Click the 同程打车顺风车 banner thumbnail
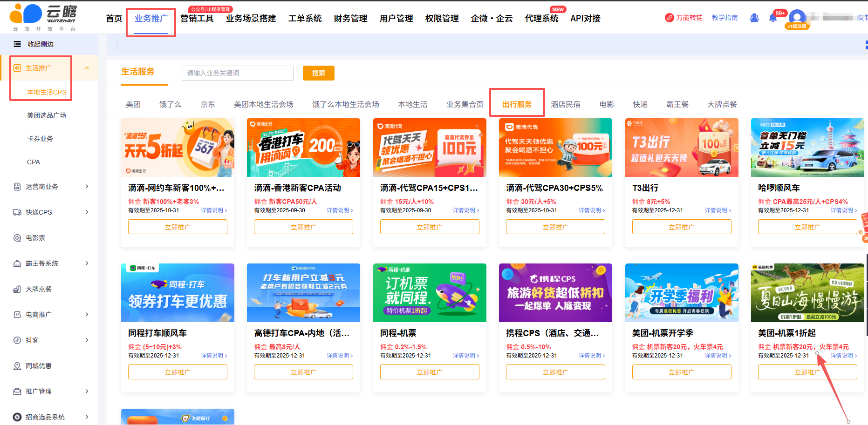 (178, 293)
